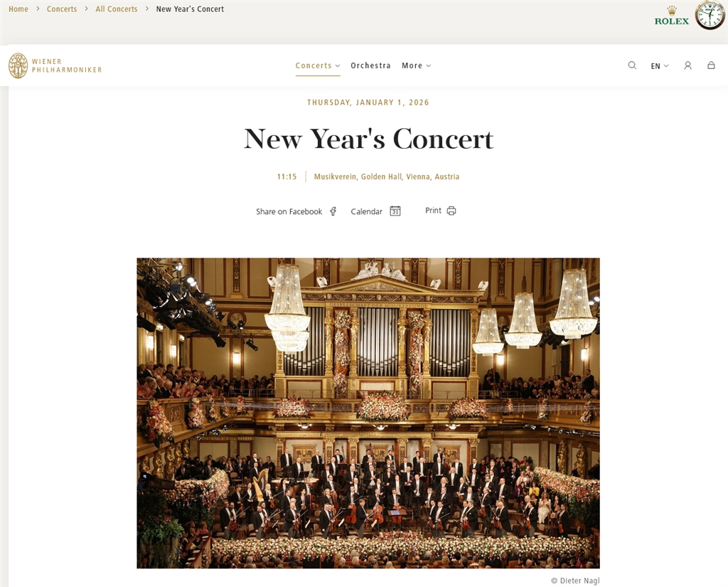Screen dimensions: 728x587
Task: Click the Wiener Philharmoniker logo emblem
Action: tap(18, 65)
